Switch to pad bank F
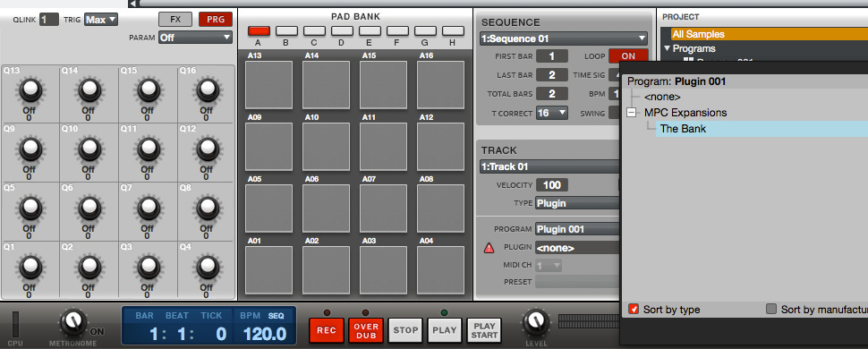Viewport: 868px width, 349px height. (397, 31)
